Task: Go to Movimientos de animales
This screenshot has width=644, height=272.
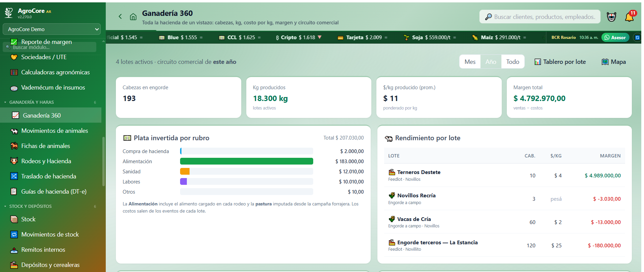Action: tap(51, 131)
